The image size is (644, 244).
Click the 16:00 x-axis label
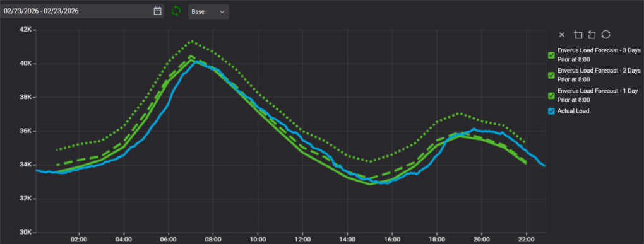tap(392, 239)
